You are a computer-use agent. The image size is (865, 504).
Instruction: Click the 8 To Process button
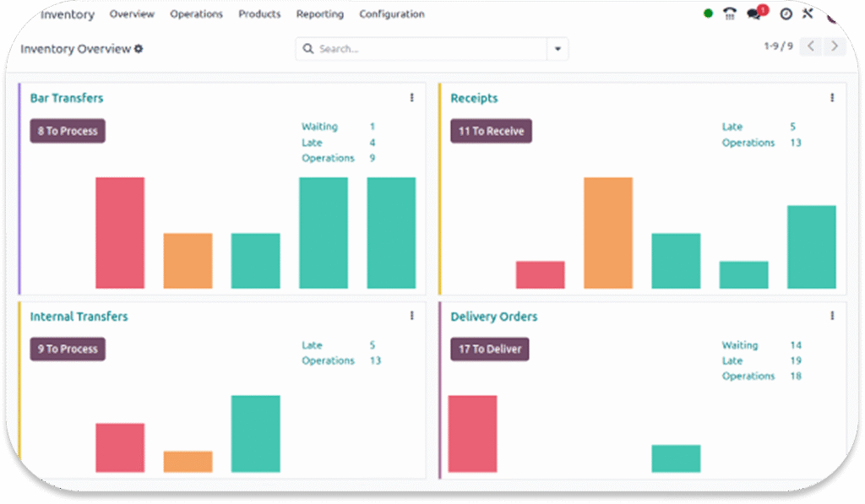tap(68, 131)
